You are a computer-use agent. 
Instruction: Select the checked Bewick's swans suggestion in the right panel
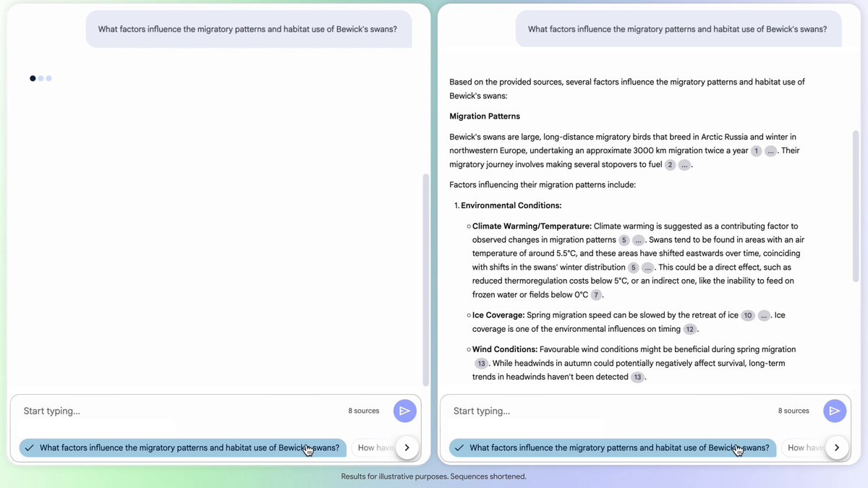[613, 448]
